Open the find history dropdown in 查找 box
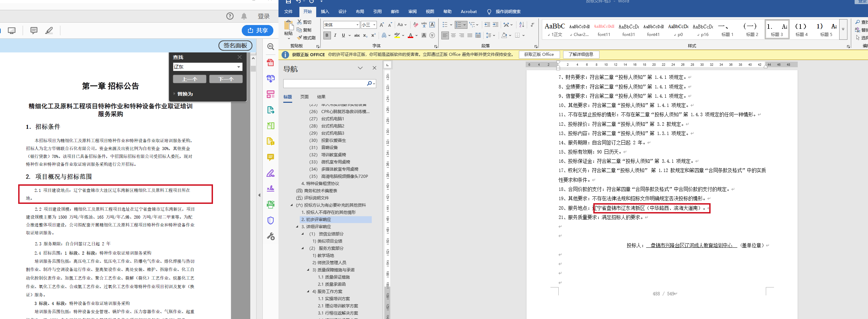Screen dimensions: 868x319 [x=239, y=67]
